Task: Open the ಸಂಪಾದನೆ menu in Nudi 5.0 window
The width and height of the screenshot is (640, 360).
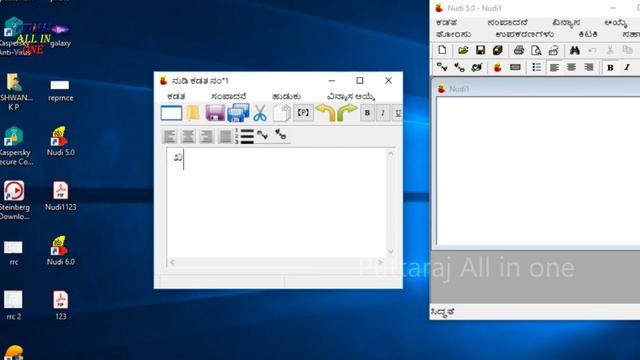Action: pyautogui.click(x=507, y=22)
